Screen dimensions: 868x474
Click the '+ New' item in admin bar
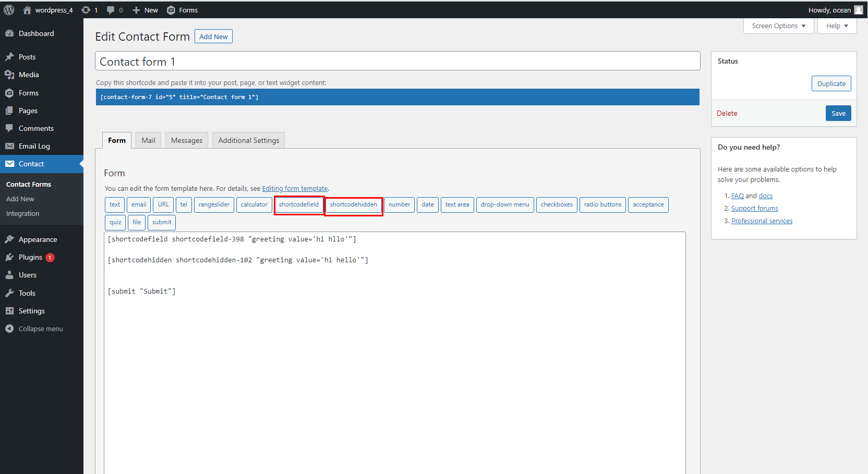tap(144, 9)
